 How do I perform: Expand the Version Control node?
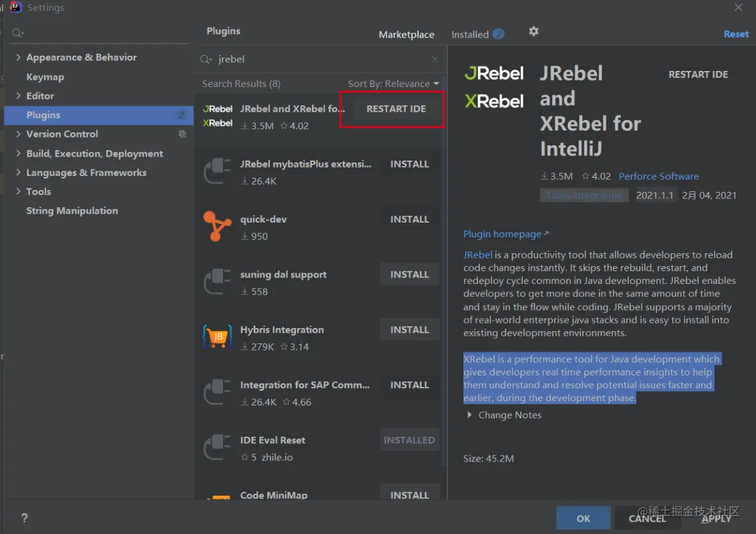tap(18, 134)
